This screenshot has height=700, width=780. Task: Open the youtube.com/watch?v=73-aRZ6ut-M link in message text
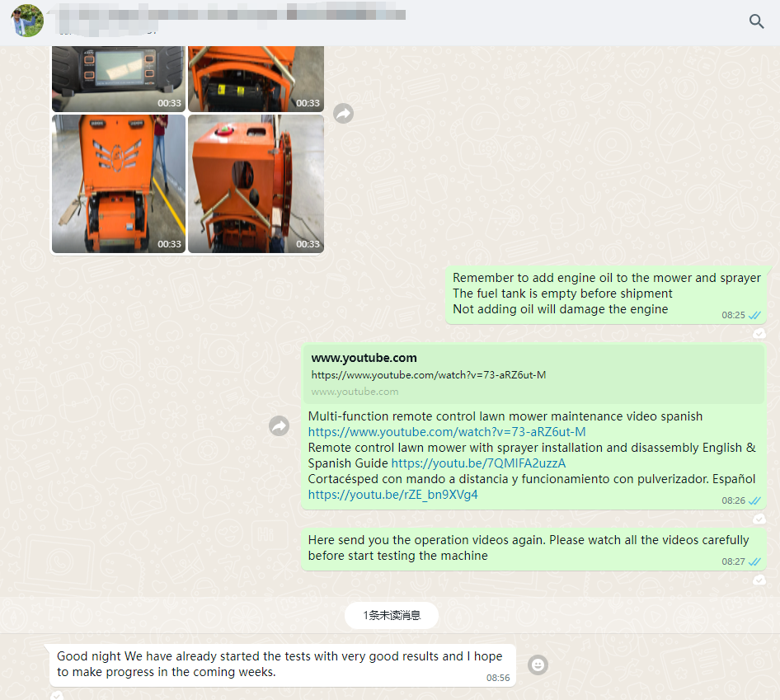pyautogui.click(x=447, y=432)
